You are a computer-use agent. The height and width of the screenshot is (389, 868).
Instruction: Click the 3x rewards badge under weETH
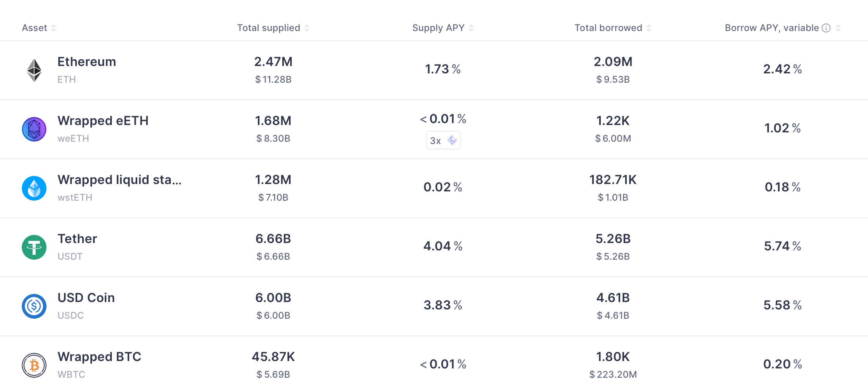443,140
